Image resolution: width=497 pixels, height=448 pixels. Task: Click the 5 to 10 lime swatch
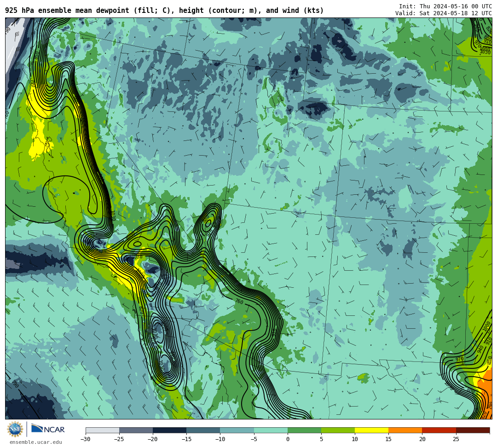(338, 430)
